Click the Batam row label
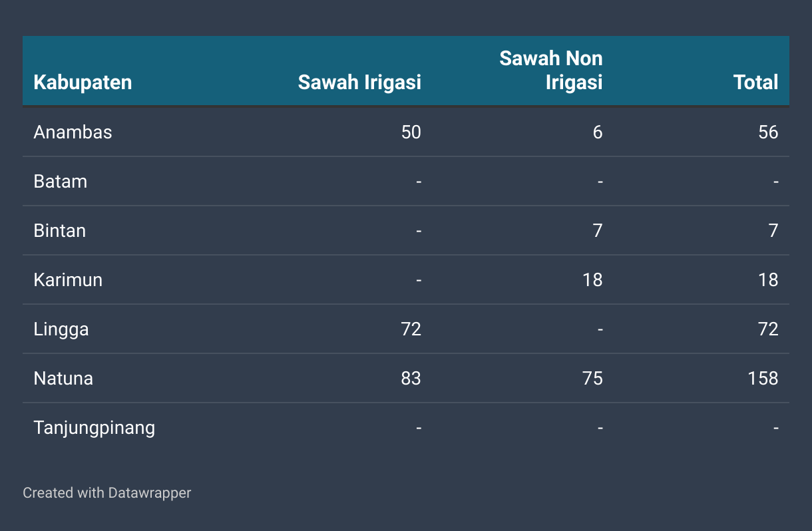 61,182
